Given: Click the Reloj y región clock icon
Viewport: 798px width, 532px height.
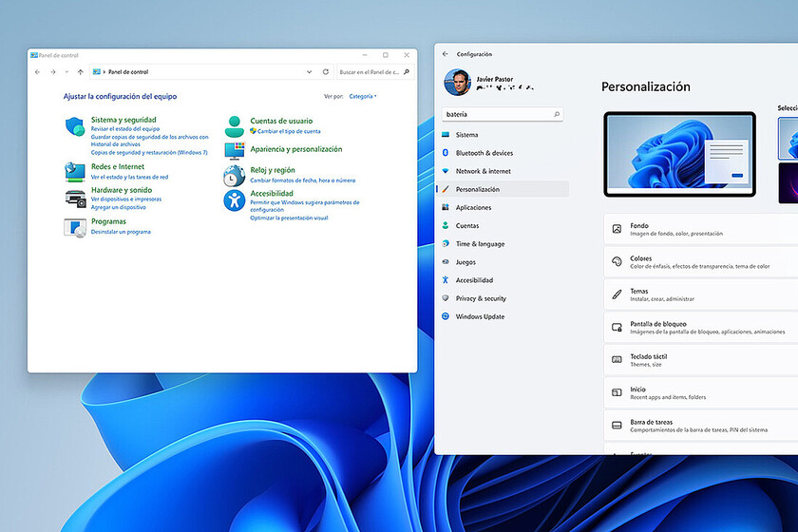Looking at the screenshot, I should pyautogui.click(x=235, y=175).
